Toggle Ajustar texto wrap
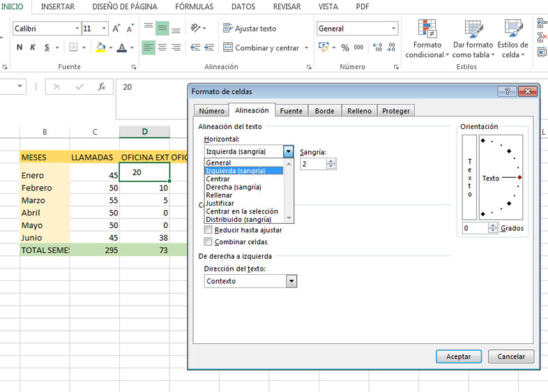 pyautogui.click(x=250, y=29)
